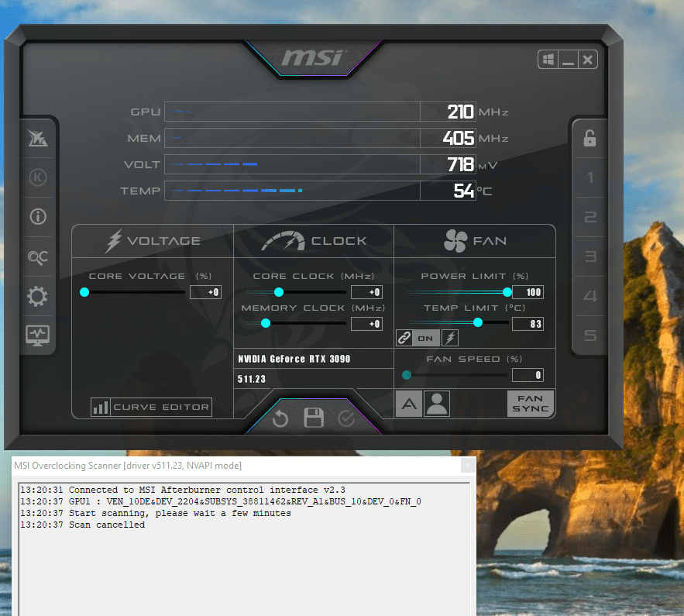The width and height of the screenshot is (684, 616).
Task: Click the Core Clock offset field
Action: coord(367,292)
